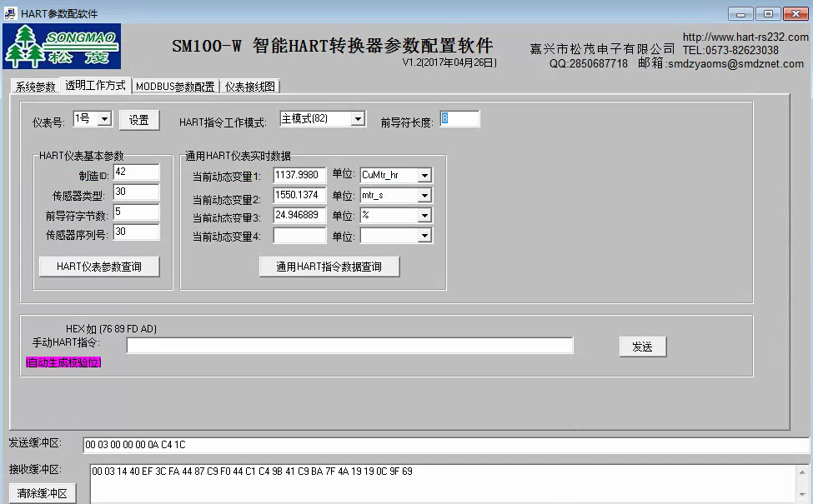Click the empty 当前动态变量4 field
813x504 pixels.
point(299,236)
